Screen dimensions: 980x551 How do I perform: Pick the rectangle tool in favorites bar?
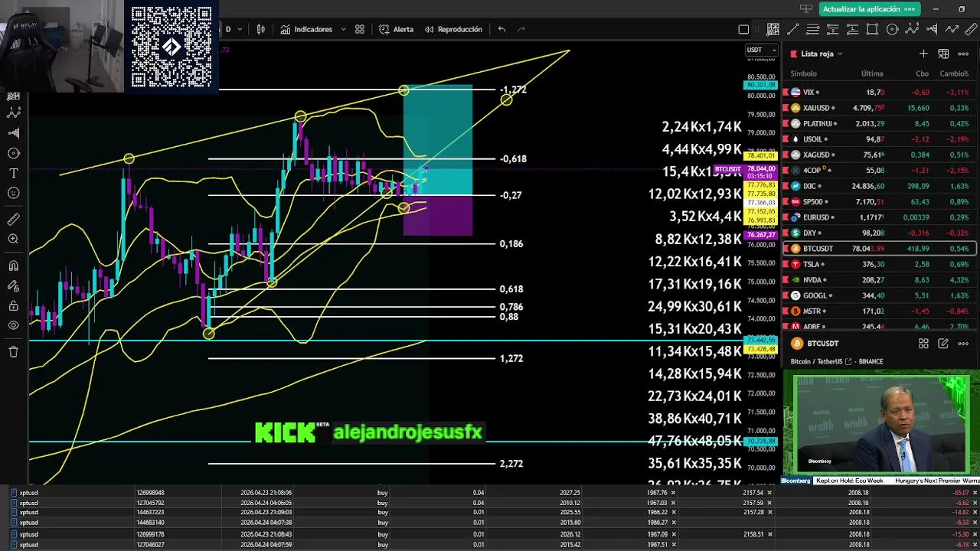[872, 29]
